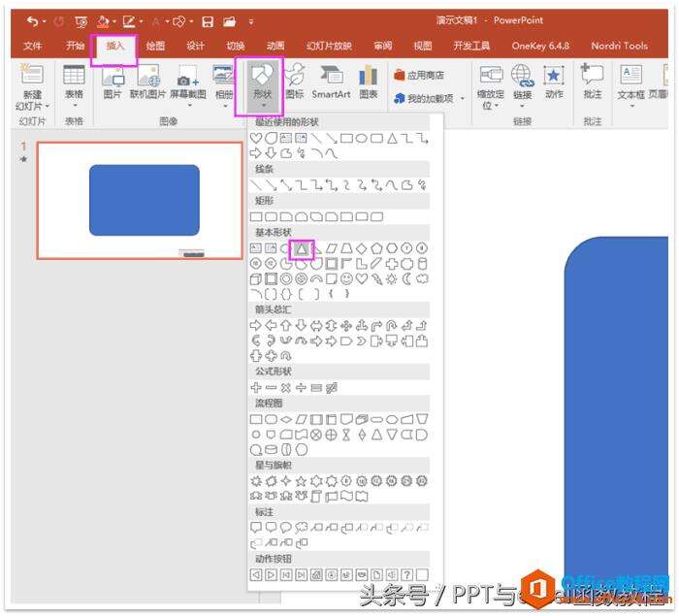Switch to the 切换 ribbon tab
Screen dimensions: 679x616
pos(235,46)
